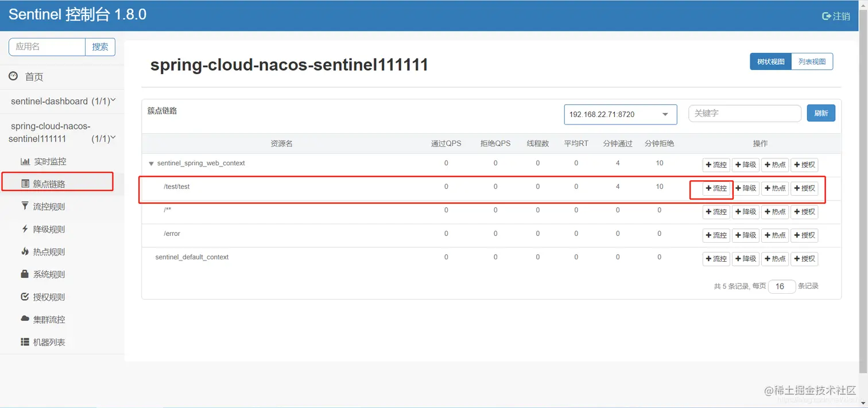This screenshot has height=408, width=868.
Task: Add 授权 rule for /error resource
Action: (804, 235)
